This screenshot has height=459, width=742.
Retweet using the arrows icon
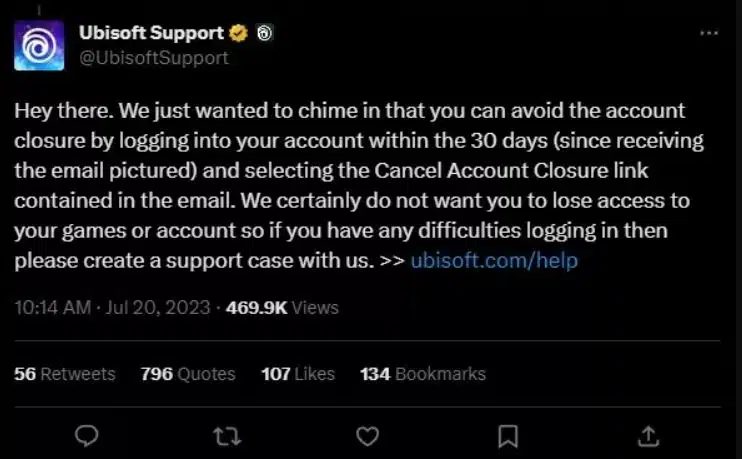pos(227,436)
